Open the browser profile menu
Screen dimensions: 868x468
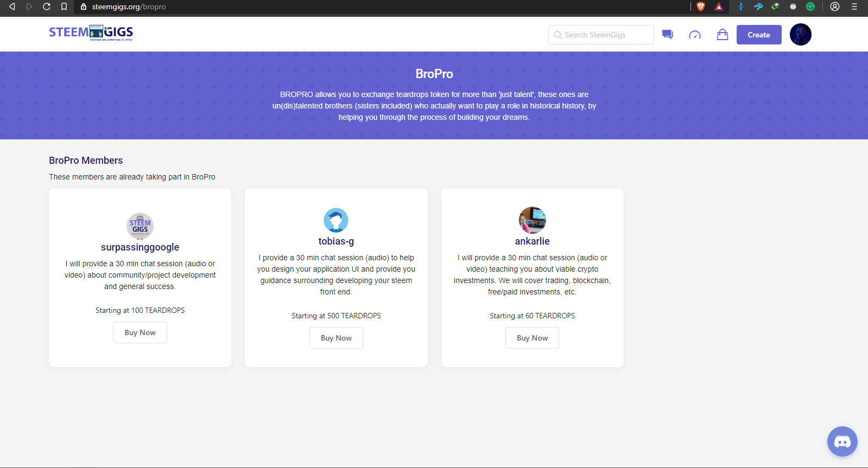tap(835, 7)
